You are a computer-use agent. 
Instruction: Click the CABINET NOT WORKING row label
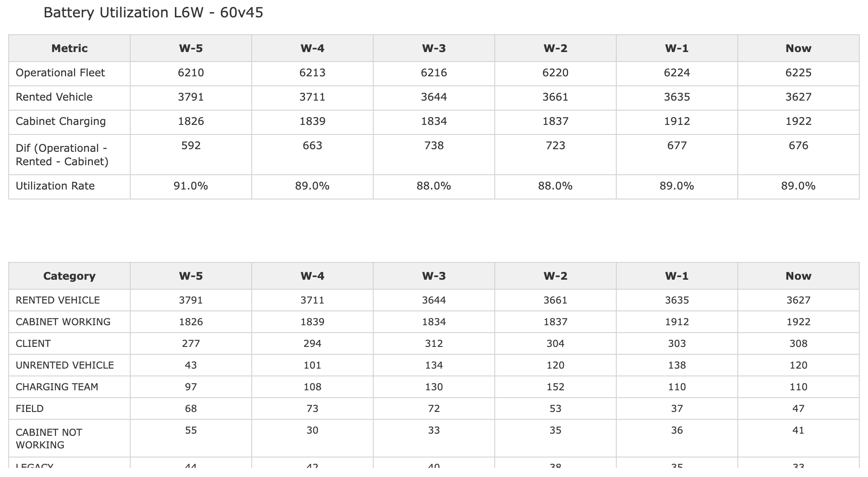(49, 438)
